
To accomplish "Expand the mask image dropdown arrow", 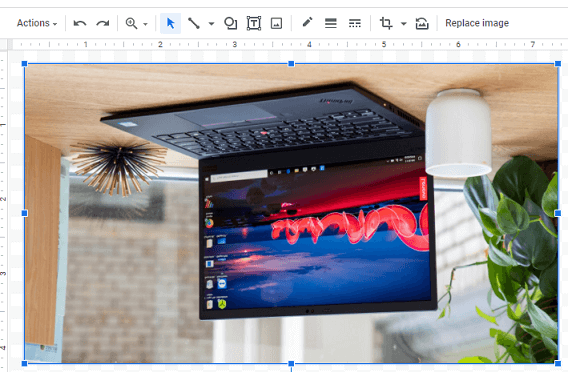I will pos(404,24).
